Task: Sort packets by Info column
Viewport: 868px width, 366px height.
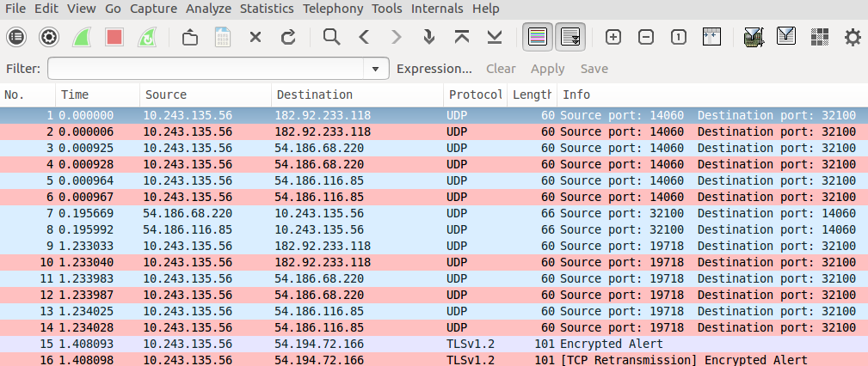Action: (x=712, y=95)
